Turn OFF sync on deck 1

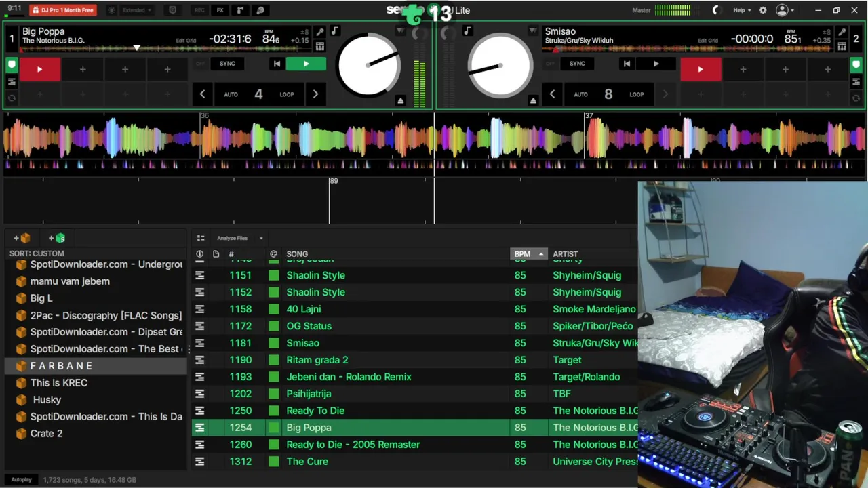pos(200,64)
